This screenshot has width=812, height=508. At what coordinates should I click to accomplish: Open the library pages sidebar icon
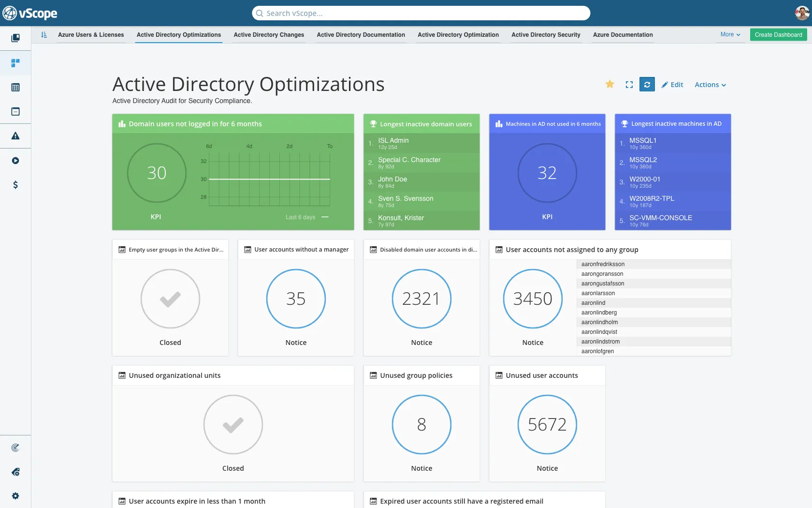pos(15,38)
